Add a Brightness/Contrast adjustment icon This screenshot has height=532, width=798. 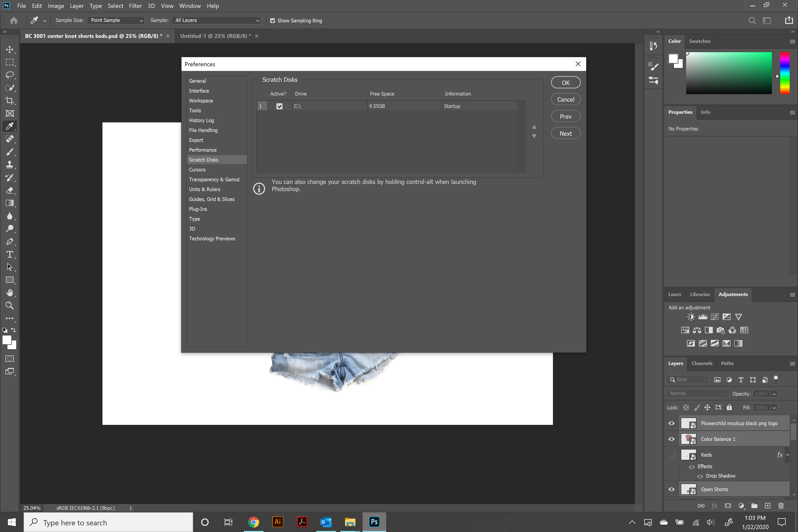tap(691, 317)
